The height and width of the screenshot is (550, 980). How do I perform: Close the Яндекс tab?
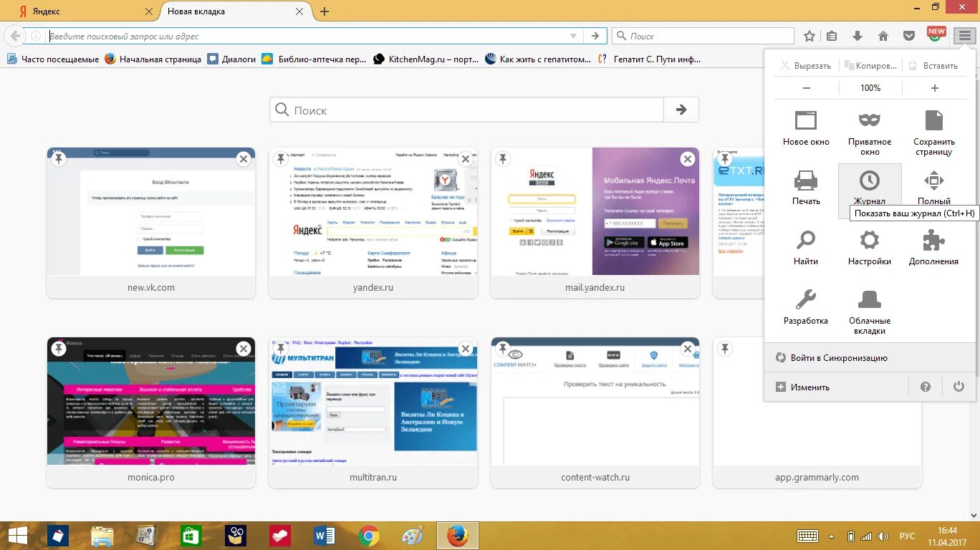pos(149,11)
